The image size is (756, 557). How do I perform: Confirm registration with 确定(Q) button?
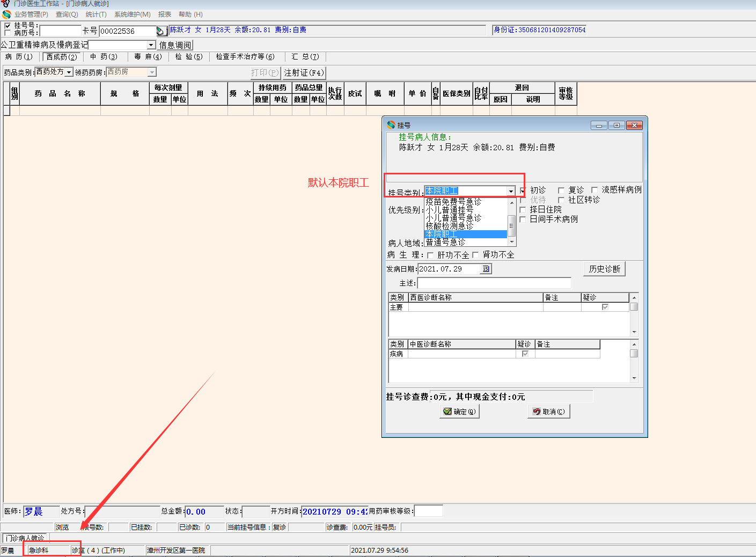pyautogui.click(x=459, y=412)
